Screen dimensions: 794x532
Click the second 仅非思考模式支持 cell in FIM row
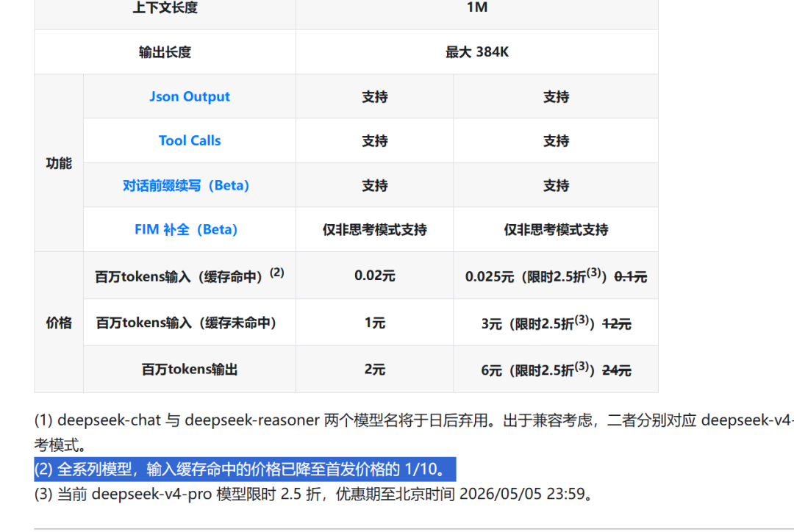tap(556, 229)
